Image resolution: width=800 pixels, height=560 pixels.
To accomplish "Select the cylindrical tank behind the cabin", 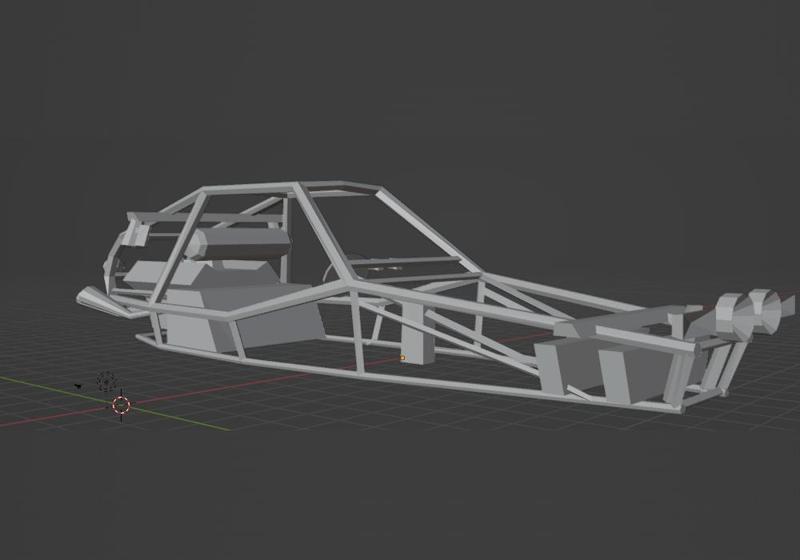I will click(237, 243).
